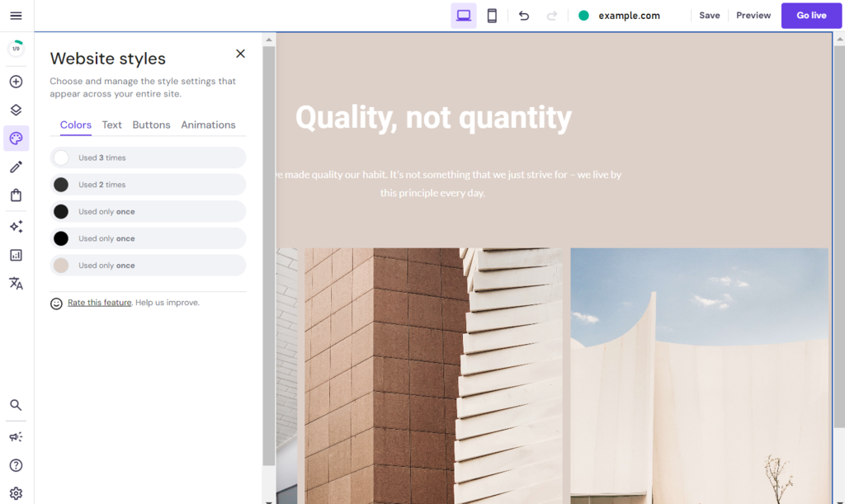845x504 pixels.
Task: Close the Website styles panel
Action: pyautogui.click(x=240, y=53)
